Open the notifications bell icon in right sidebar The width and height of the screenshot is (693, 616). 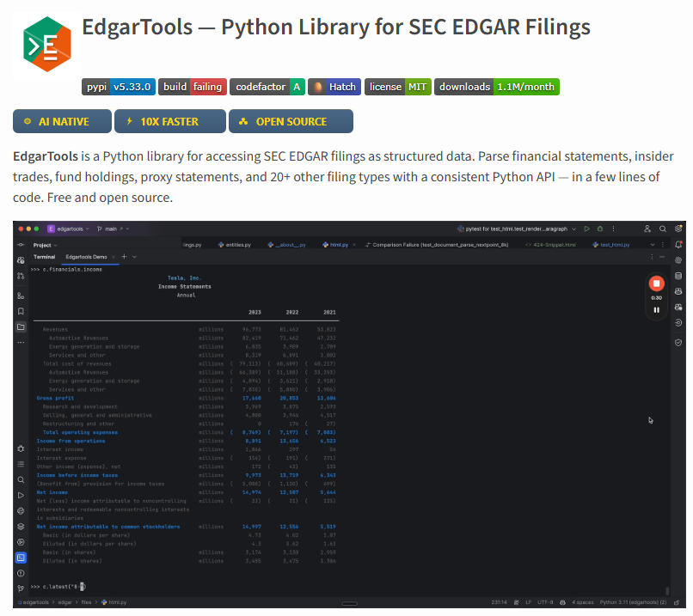click(x=678, y=244)
